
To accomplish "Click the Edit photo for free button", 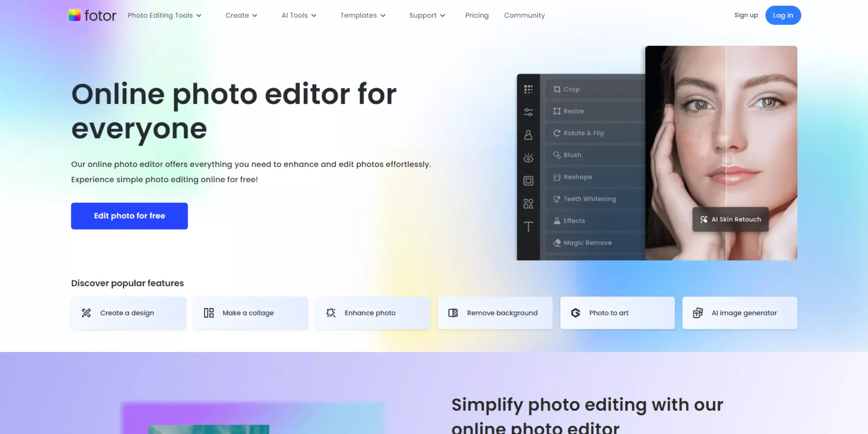I will pos(129,216).
